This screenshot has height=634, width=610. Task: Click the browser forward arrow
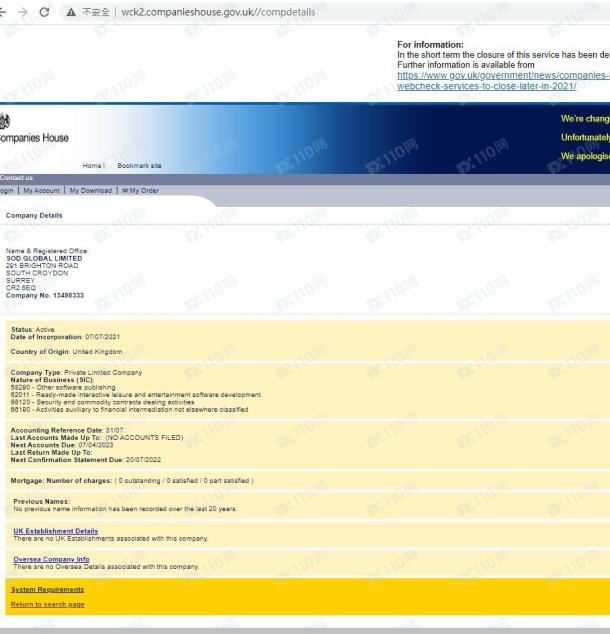23,12
